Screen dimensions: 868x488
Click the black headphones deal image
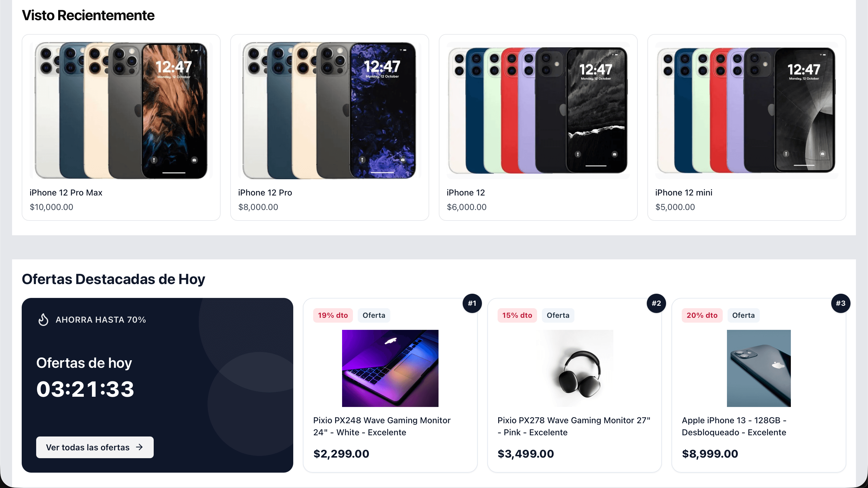[x=574, y=368]
